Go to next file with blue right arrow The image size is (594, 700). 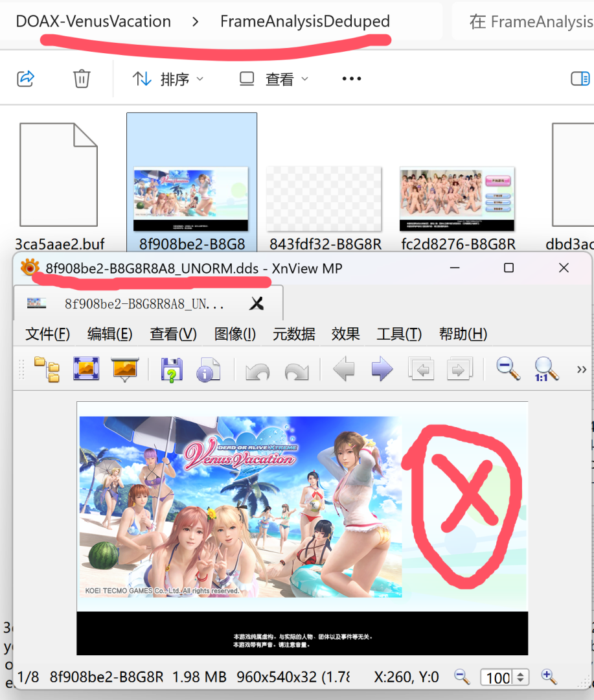[382, 369]
